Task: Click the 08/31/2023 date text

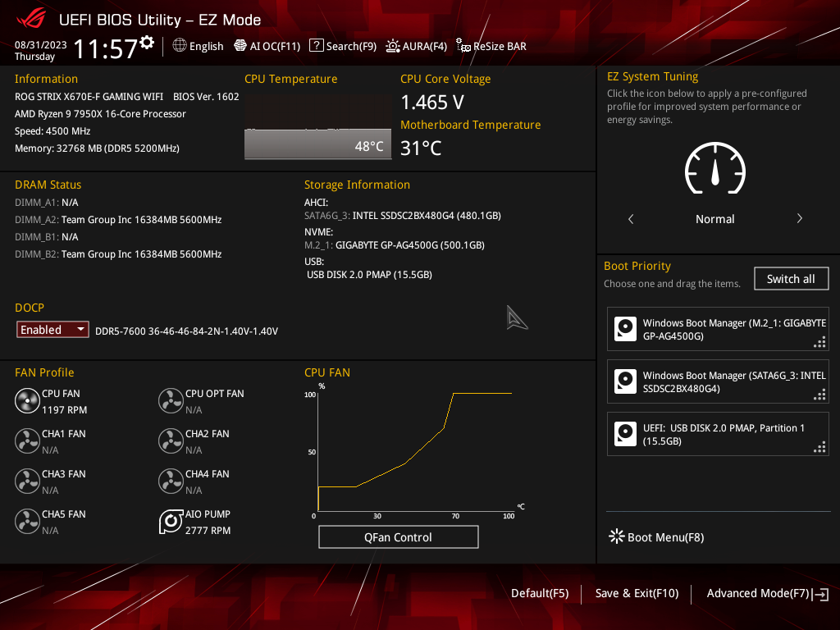Action: [41, 45]
